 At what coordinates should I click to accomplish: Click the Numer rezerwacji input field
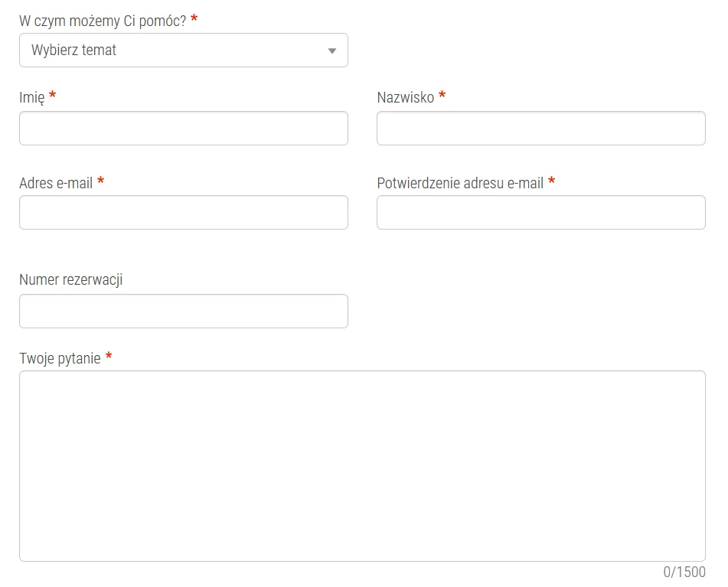183,311
